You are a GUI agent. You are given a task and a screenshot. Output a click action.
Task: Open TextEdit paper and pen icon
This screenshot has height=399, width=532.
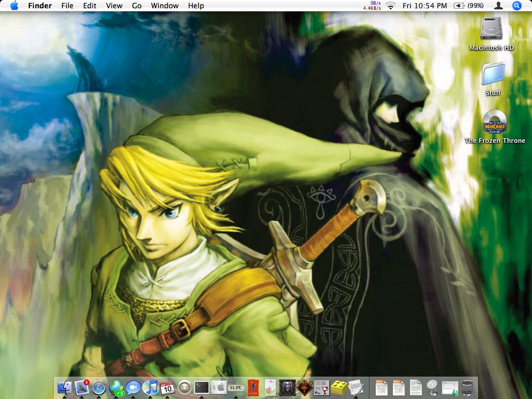click(356, 388)
